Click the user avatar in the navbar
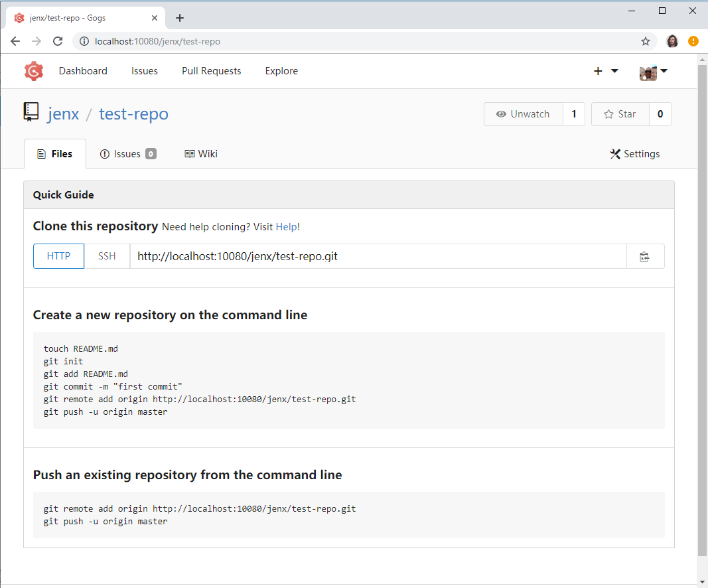Viewport: 708px width, 588px height. [647, 71]
